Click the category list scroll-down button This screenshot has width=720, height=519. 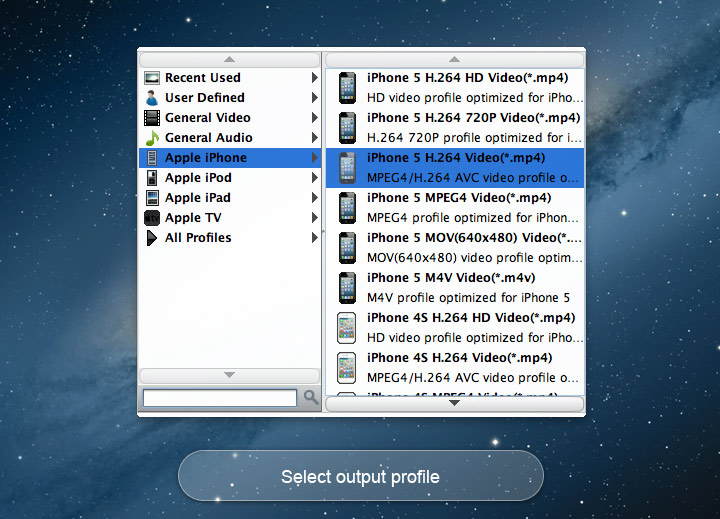[230, 375]
